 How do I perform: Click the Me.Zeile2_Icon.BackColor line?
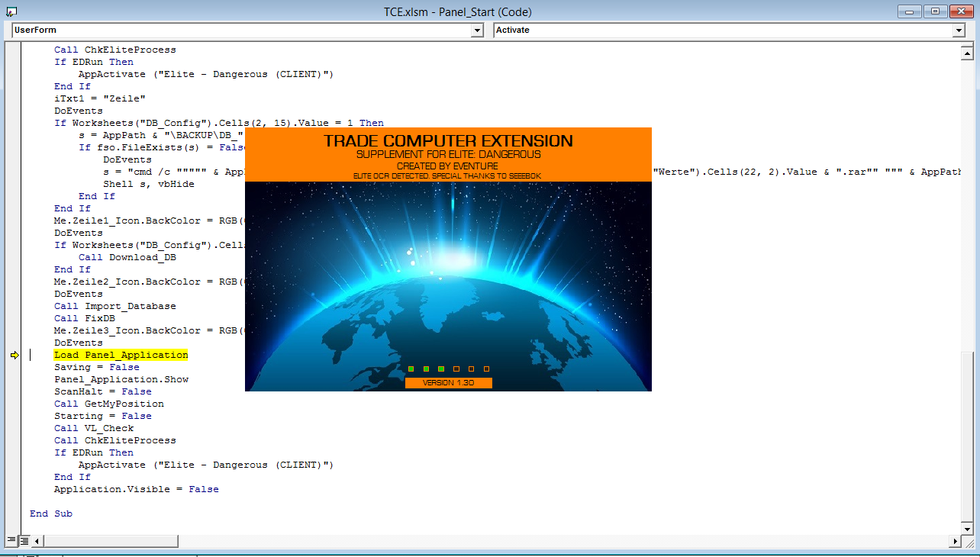tap(149, 282)
